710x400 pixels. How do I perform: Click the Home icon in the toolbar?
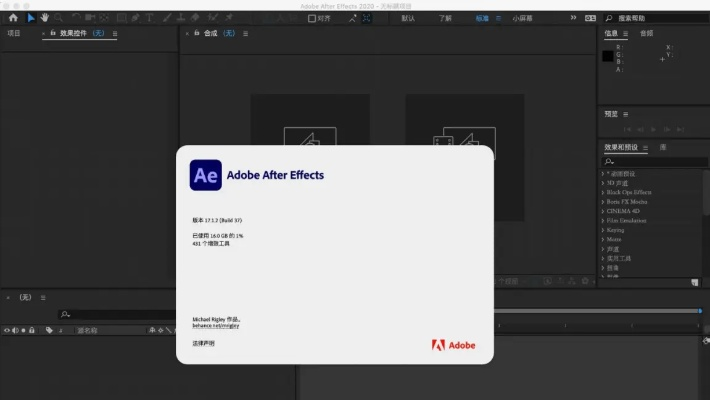coord(13,18)
